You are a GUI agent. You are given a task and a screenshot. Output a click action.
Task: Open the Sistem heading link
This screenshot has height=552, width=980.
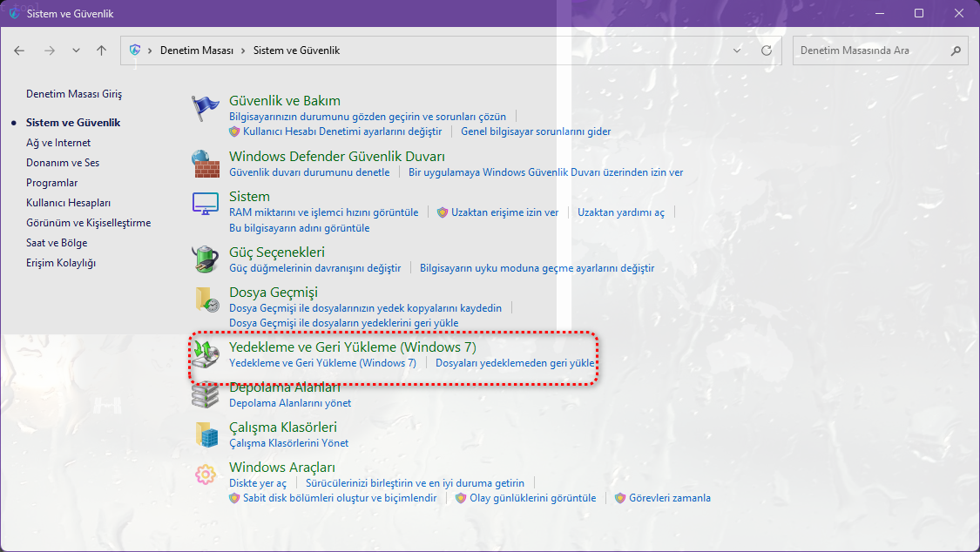249,197
